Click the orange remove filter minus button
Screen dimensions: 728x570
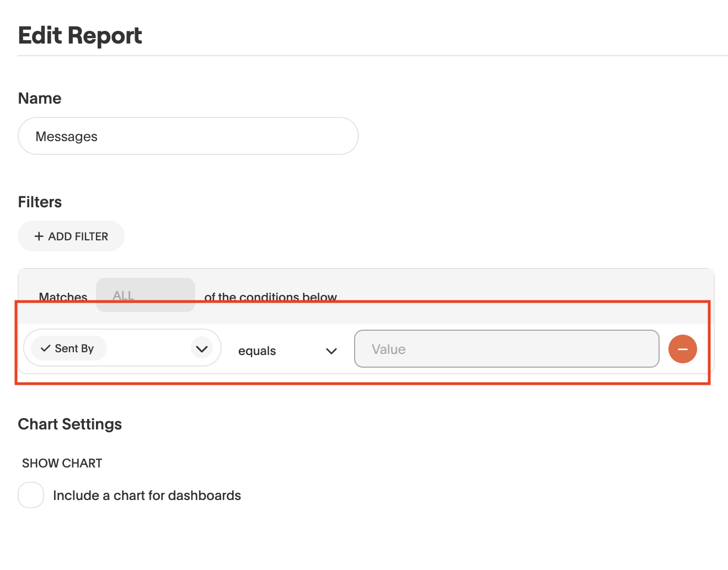[x=682, y=349]
